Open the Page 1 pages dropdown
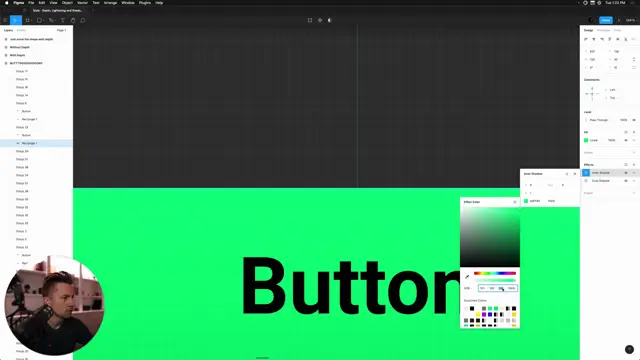Image resolution: width=640 pixels, height=360 pixels. click(62, 30)
